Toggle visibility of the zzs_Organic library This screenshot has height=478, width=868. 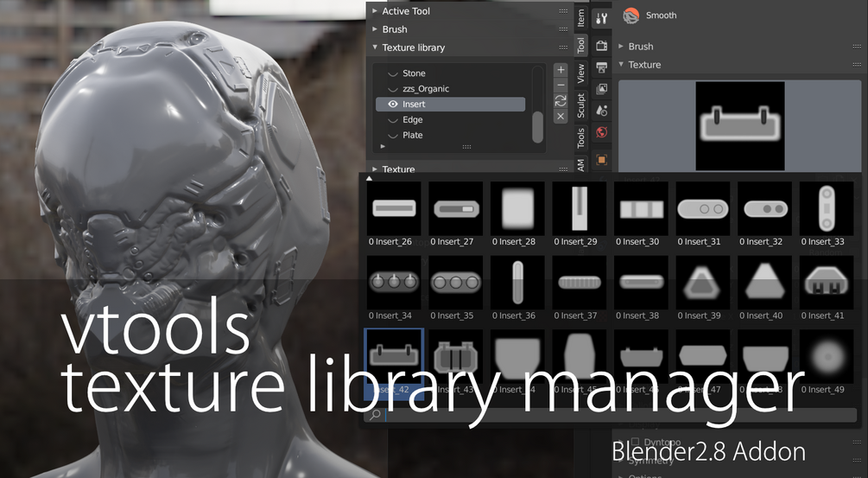point(393,89)
